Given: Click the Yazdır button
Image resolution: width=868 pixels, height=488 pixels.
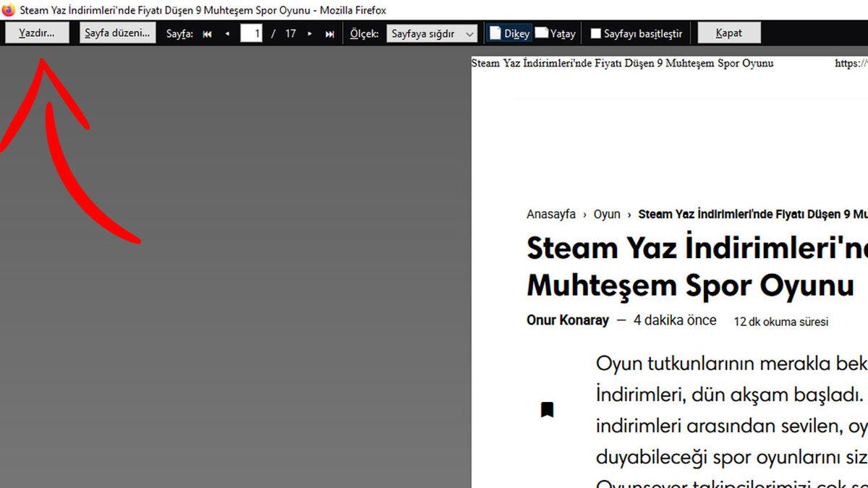Looking at the screenshot, I should coord(36,32).
